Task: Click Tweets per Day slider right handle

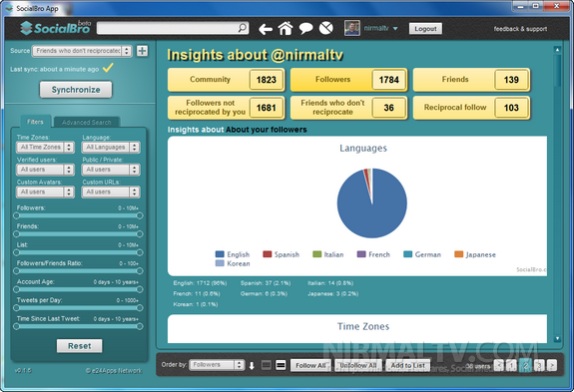Action: tap(140, 308)
